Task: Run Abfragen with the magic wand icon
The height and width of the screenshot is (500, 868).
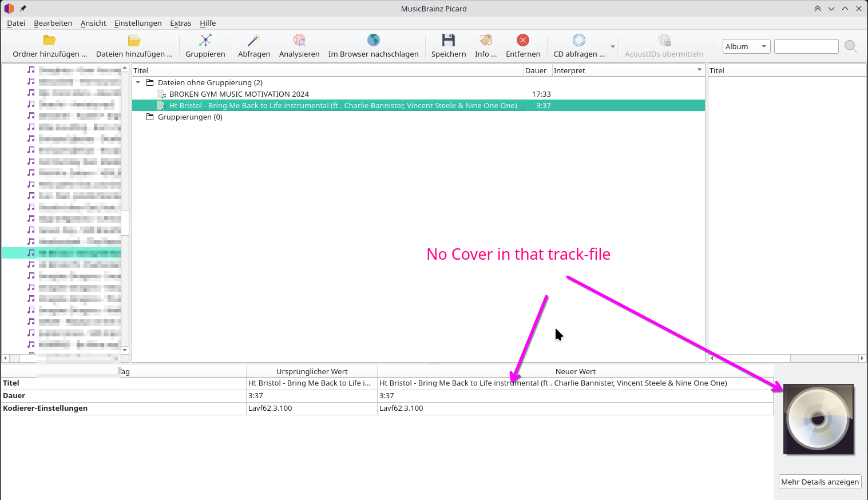Action: click(x=254, y=41)
